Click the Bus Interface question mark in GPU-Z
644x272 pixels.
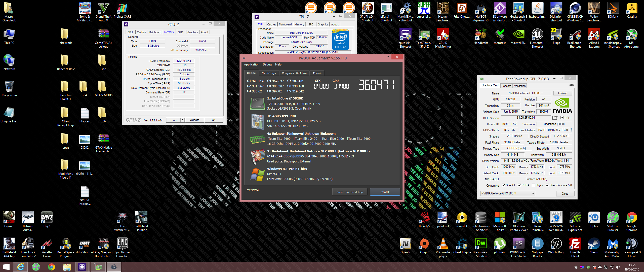571,130
